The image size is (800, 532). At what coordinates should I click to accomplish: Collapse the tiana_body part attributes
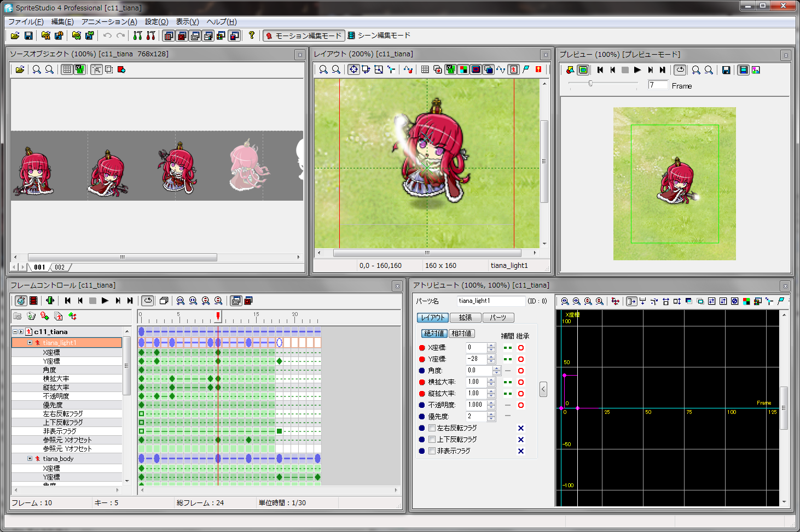tap(30, 459)
